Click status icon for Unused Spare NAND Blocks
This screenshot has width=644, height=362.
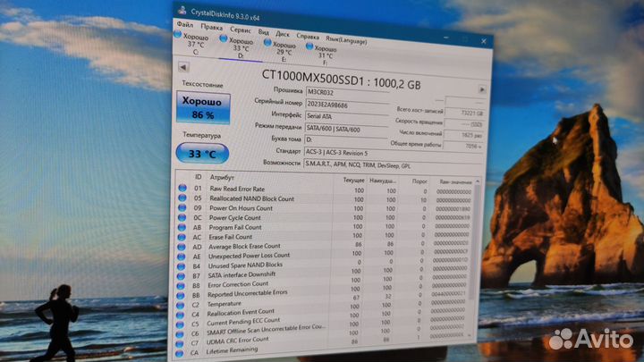click(181, 266)
